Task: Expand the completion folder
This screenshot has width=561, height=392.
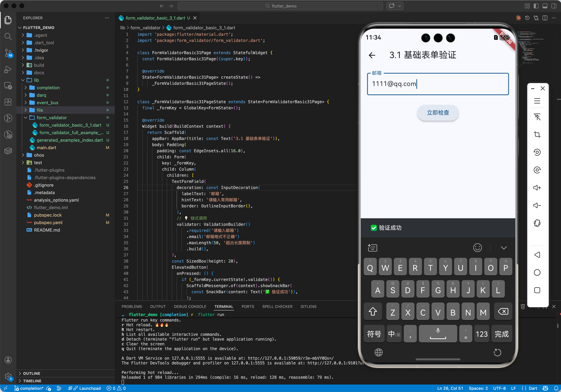Action: click(x=48, y=87)
